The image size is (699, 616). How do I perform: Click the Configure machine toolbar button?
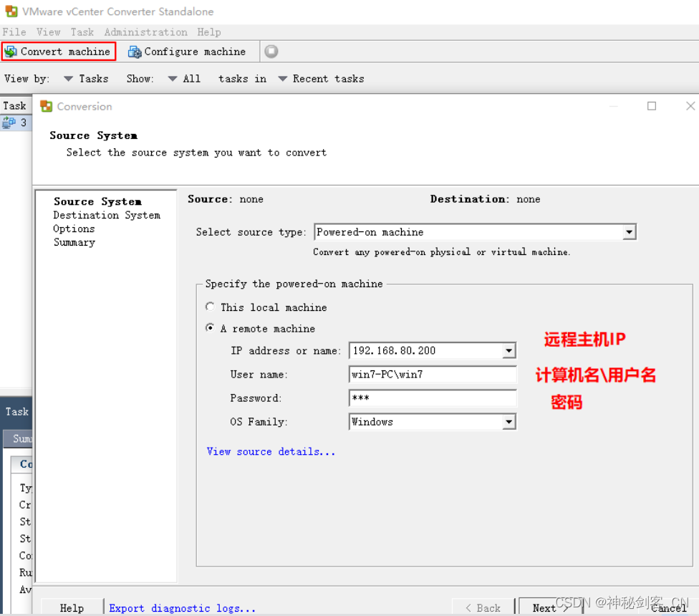(x=187, y=52)
